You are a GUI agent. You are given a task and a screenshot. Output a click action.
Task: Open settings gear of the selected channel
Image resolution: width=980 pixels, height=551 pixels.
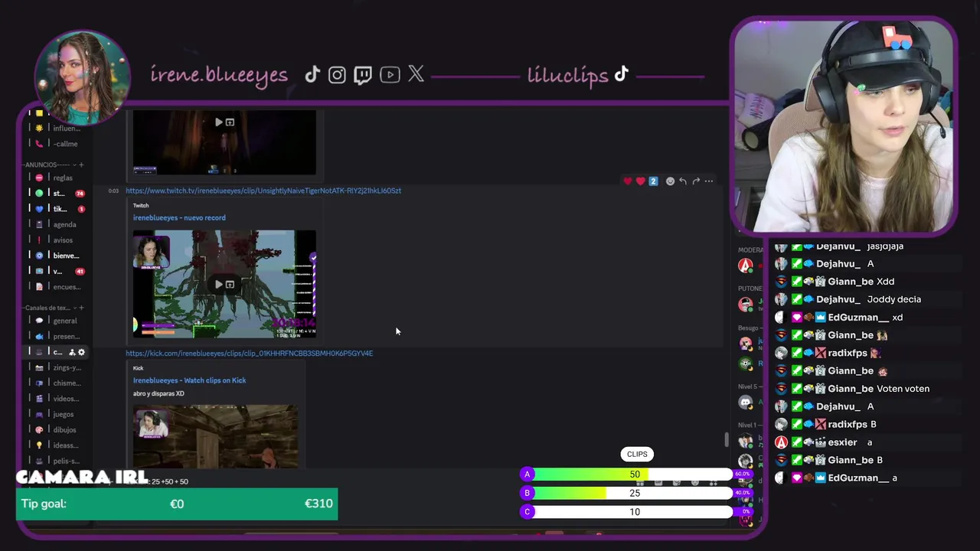pos(82,352)
